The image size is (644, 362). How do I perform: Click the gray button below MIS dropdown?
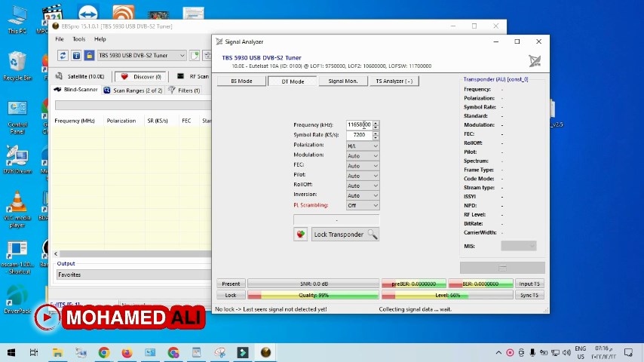(x=502, y=268)
